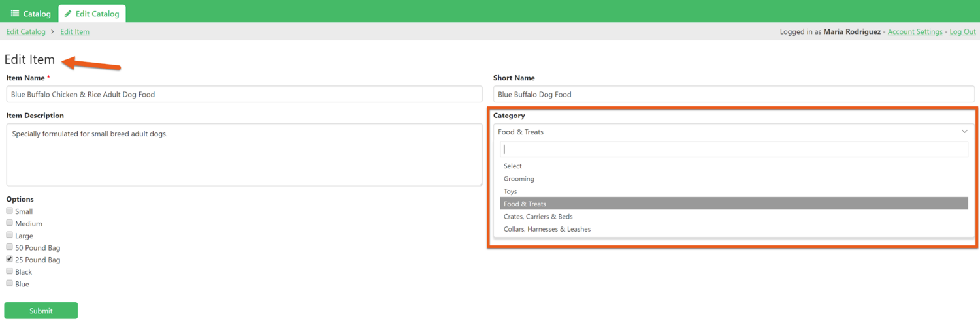
Task: Log out of the account
Action: [962, 32]
